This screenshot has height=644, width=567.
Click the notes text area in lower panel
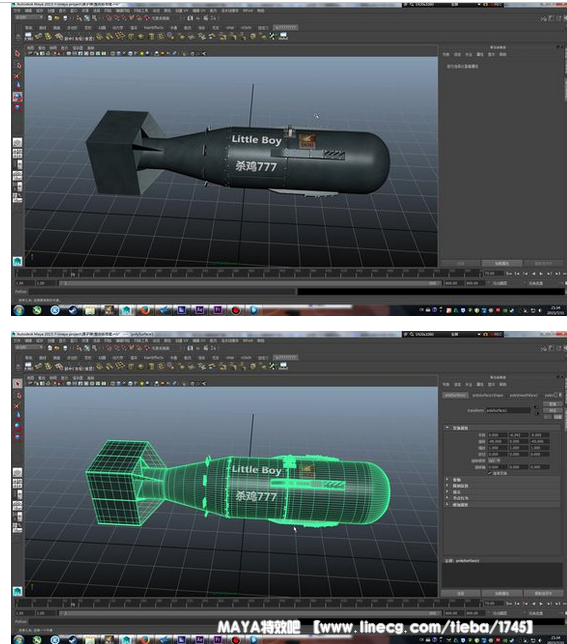pyautogui.click(x=502, y=575)
